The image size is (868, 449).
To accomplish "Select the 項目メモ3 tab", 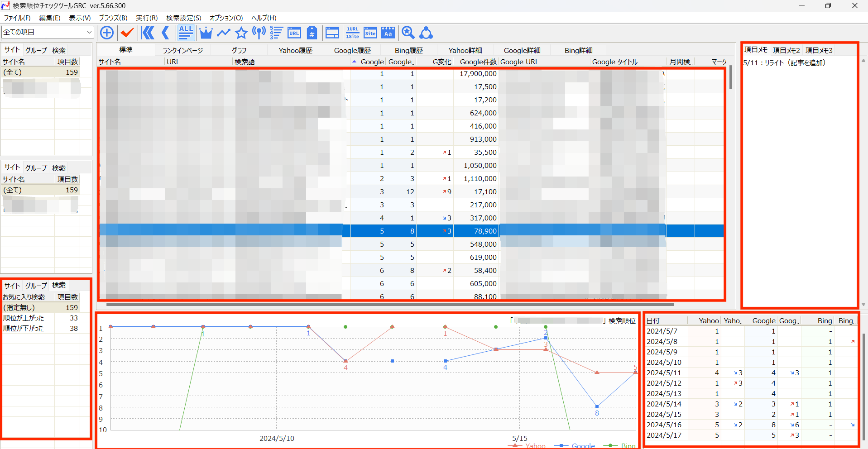I will tap(819, 50).
